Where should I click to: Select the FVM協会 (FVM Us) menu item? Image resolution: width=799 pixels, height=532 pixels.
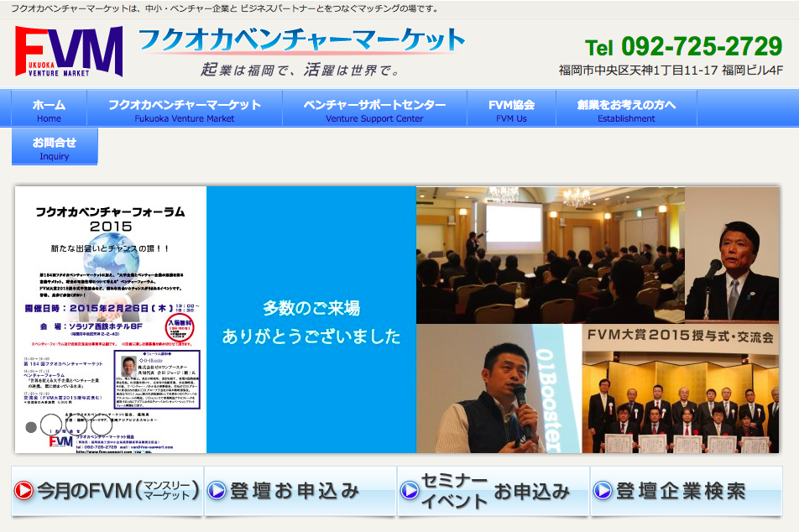[x=511, y=108]
